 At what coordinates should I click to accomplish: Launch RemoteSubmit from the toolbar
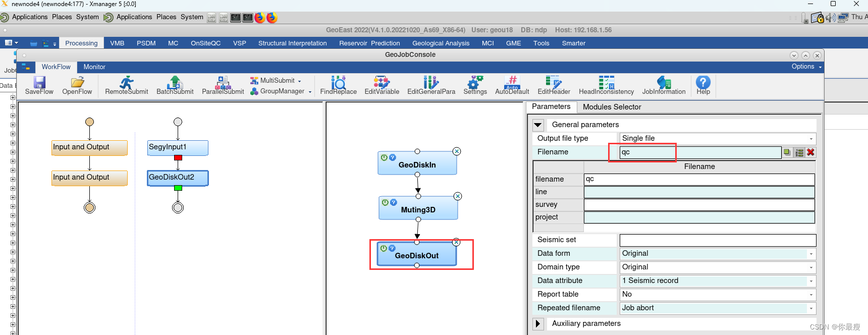[x=127, y=82]
